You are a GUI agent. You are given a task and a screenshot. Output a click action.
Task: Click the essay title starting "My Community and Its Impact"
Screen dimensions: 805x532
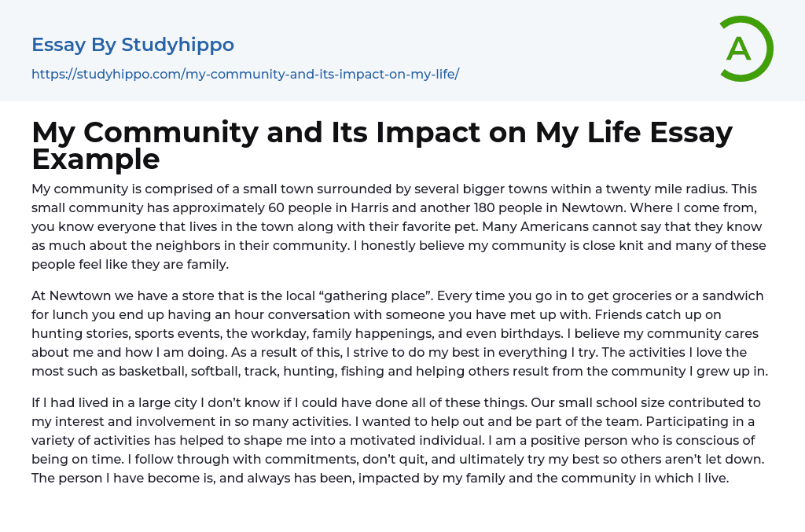pos(382,132)
